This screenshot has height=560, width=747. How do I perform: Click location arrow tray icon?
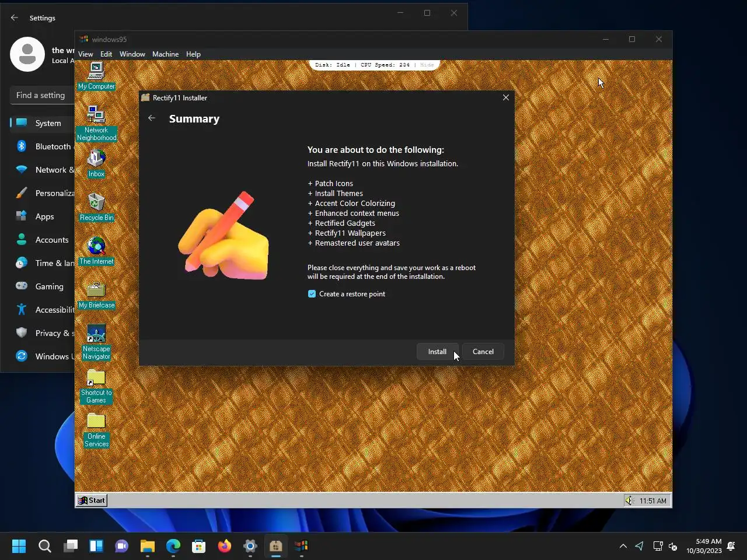[x=640, y=546]
